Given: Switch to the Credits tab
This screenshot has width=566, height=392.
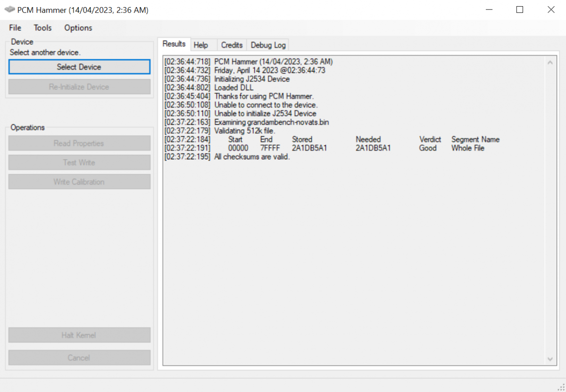Looking at the screenshot, I should click(x=232, y=45).
